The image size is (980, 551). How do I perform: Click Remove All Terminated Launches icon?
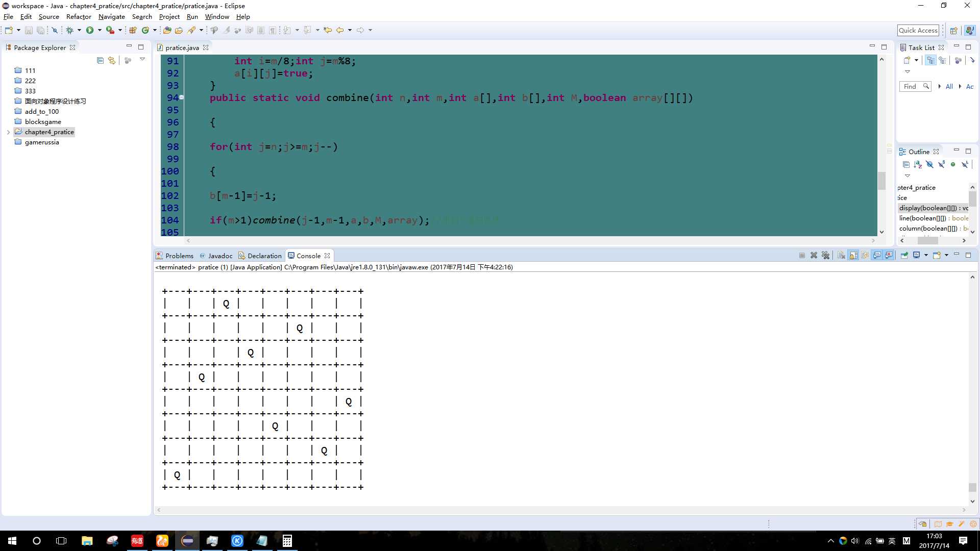826,255
